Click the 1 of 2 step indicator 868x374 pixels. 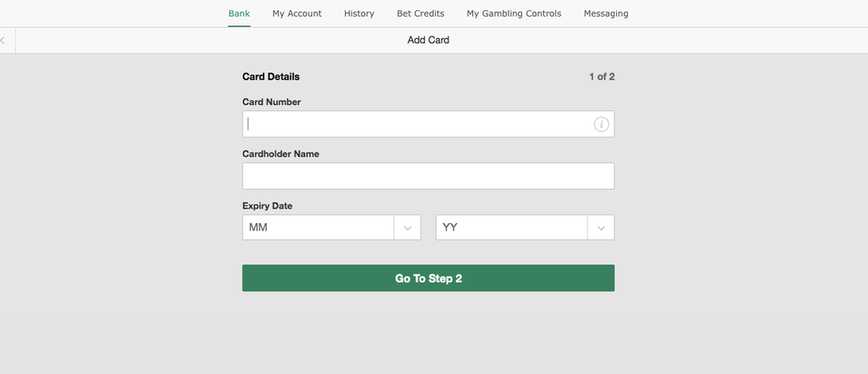click(x=602, y=77)
